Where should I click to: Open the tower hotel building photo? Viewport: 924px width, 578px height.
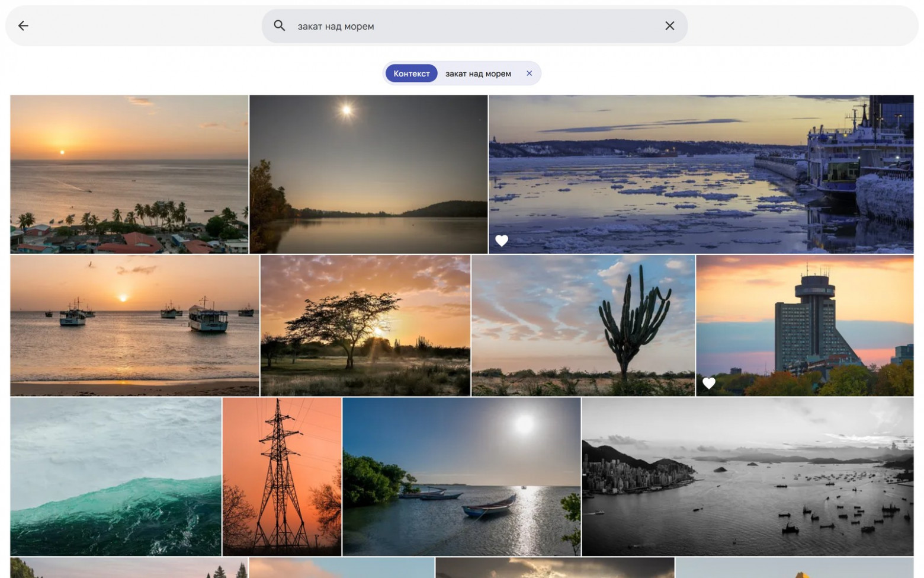tap(805, 325)
